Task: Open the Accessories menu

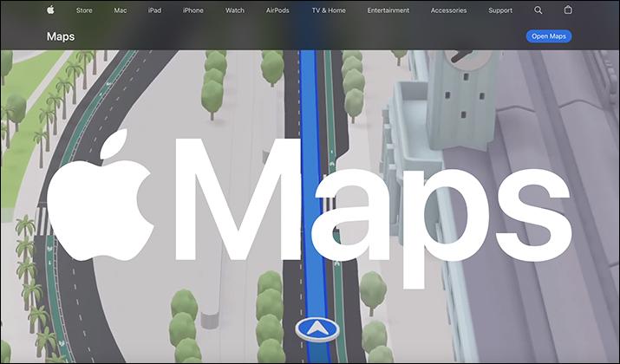Action: point(449,10)
